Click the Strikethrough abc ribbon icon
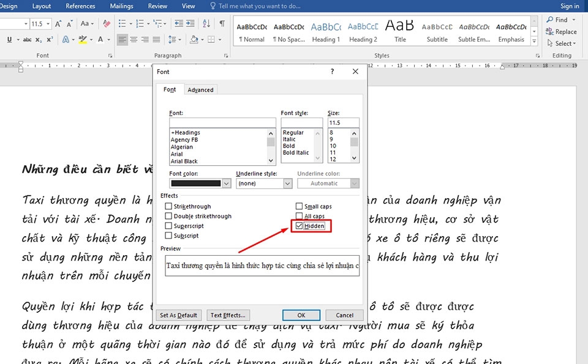The height and width of the screenshot is (364, 588). [27, 40]
